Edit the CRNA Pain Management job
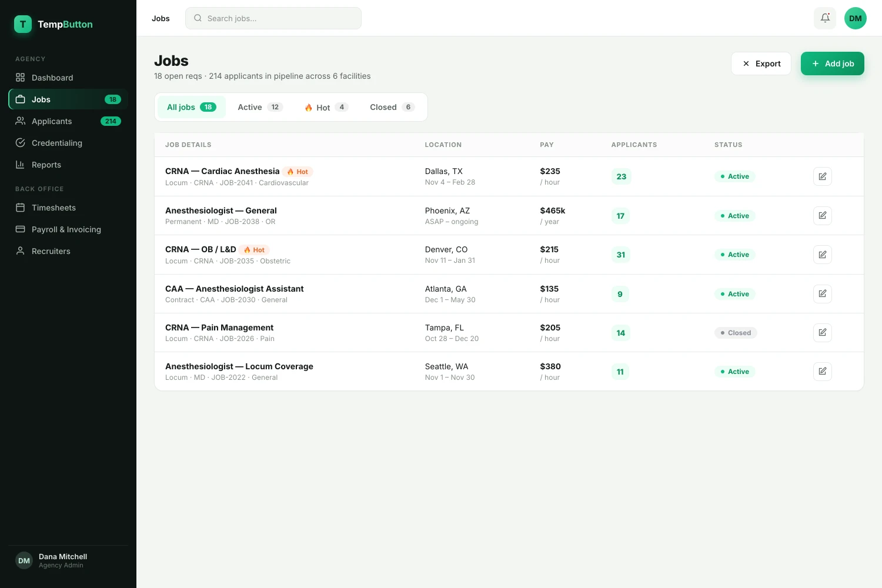The image size is (882, 588). tap(823, 332)
